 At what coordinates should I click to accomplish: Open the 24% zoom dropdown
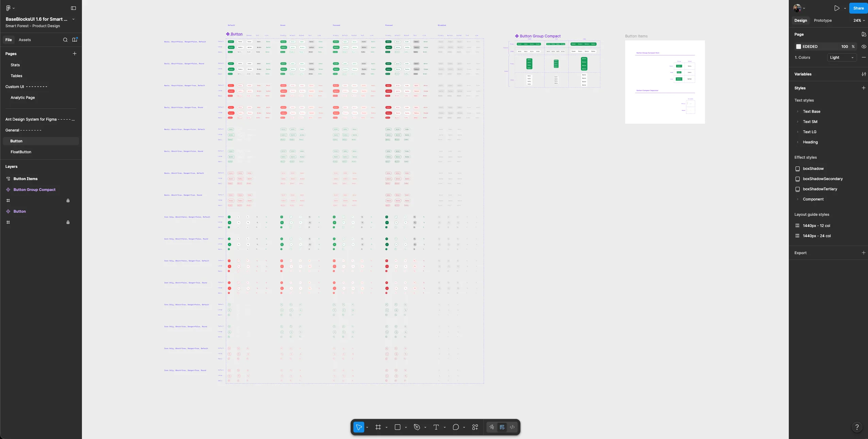click(x=859, y=20)
